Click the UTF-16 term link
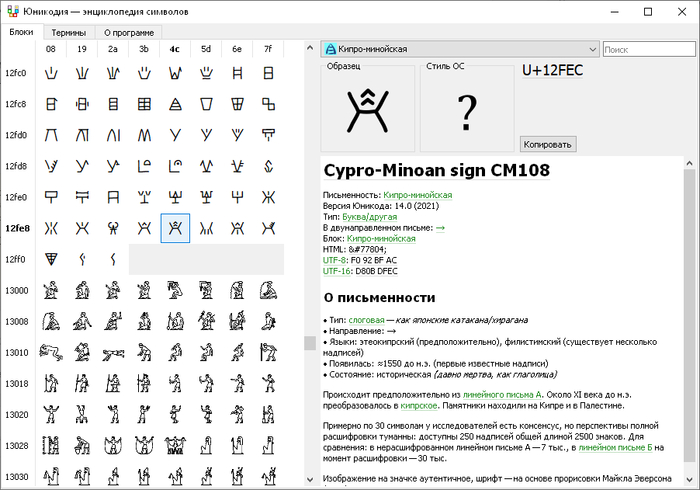Screen dimensions: 700x490 337,271
